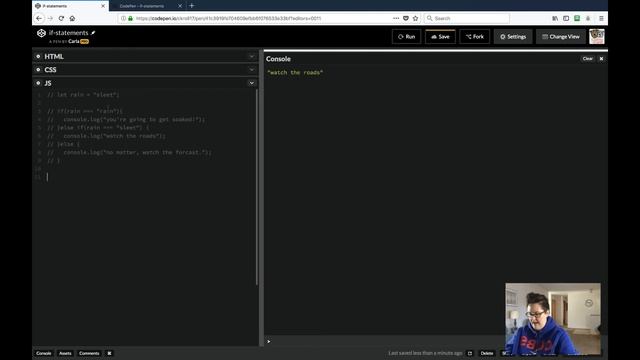Close the if-statements browser tab
This screenshot has height=360, width=640.
point(103,6)
